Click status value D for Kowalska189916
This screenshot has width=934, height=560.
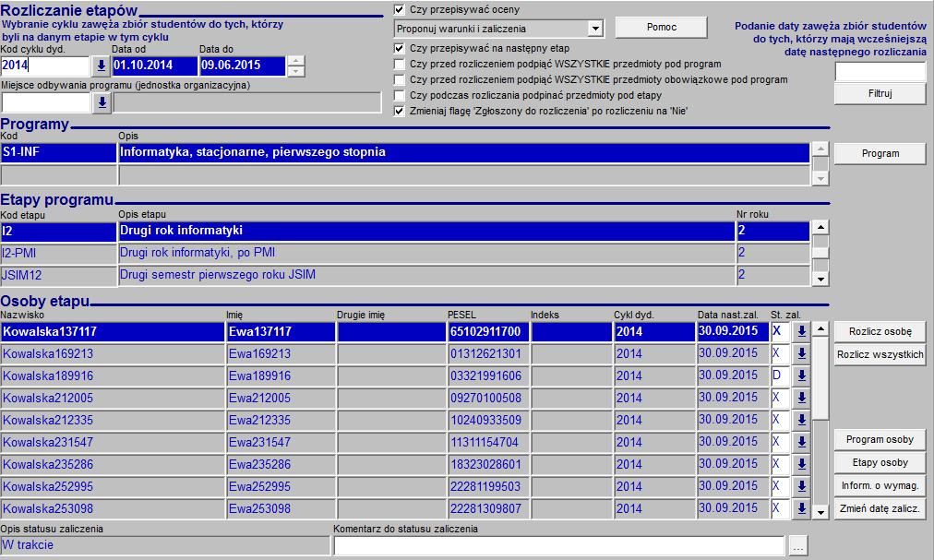click(x=780, y=375)
